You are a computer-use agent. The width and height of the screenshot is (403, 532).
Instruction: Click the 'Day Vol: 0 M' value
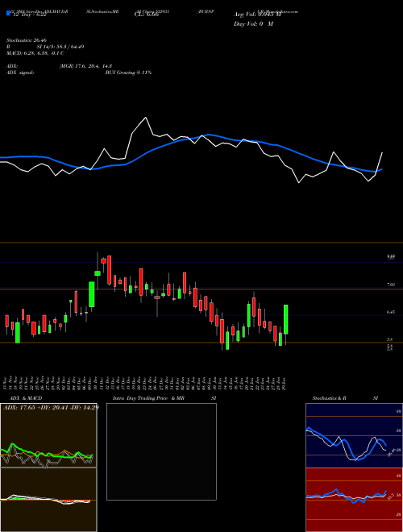pyautogui.click(x=253, y=24)
